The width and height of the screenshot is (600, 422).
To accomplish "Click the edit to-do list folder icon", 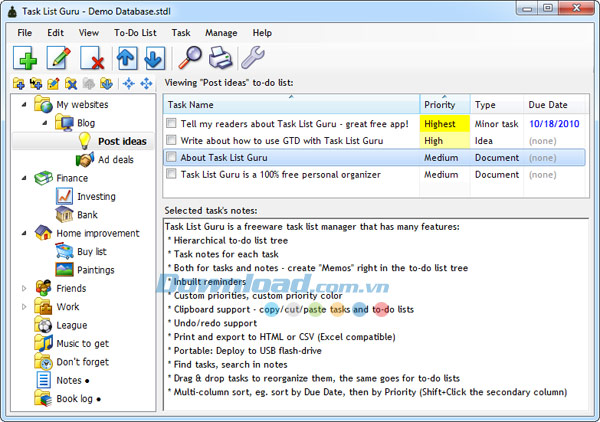I will 53,83.
